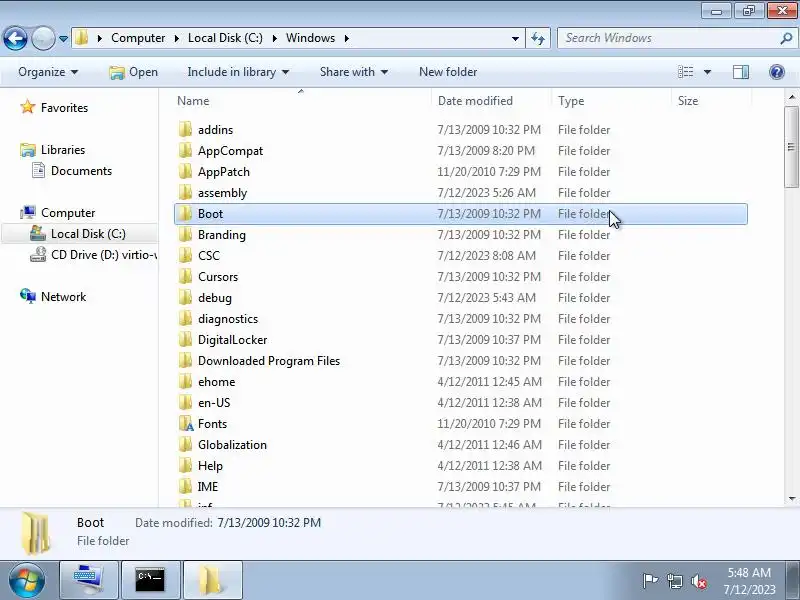800x600 pixels.
Task: Select Libraries in navigation pane
Action: 63,149
